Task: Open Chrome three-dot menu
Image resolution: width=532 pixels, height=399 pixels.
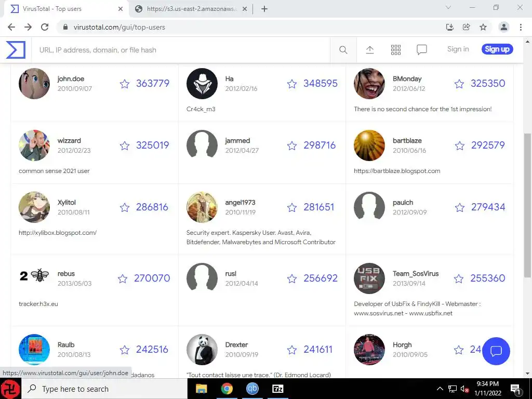Action: click(521, 27)
